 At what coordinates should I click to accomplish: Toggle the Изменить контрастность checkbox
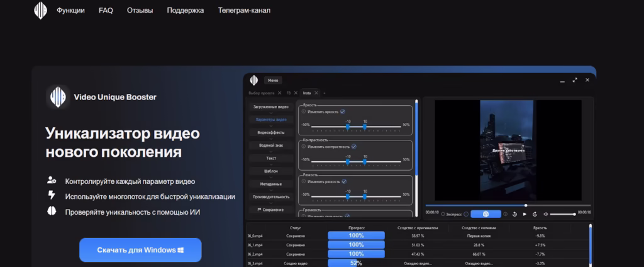click(x=353, y=146)
